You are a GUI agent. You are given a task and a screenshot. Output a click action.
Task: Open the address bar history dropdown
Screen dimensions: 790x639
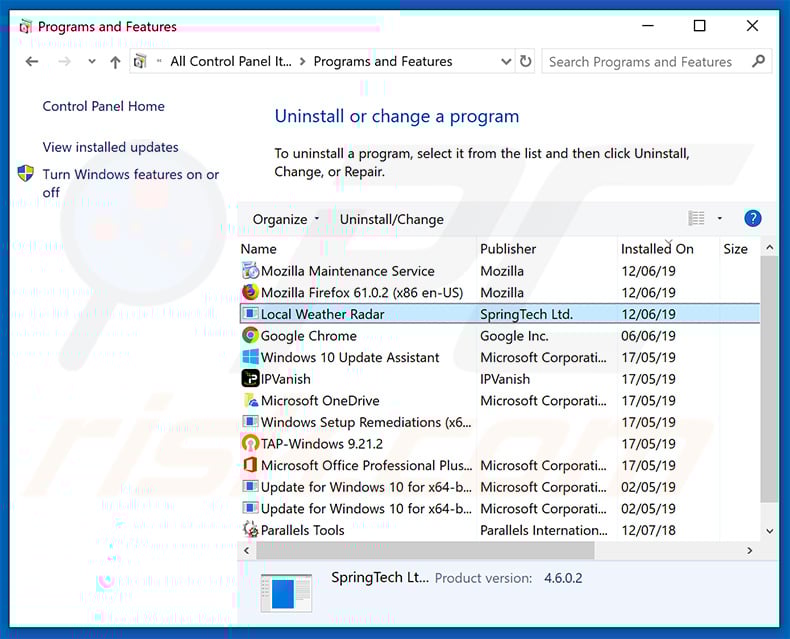506,61
